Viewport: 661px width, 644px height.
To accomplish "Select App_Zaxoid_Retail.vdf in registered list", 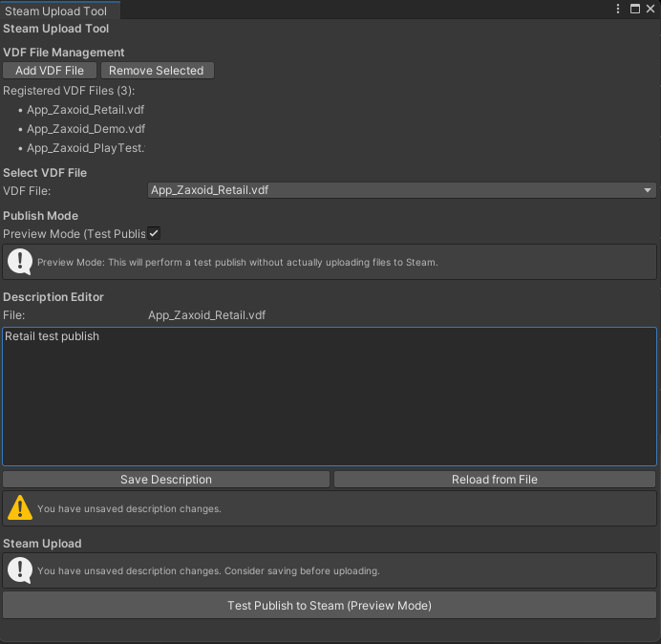I will pos(86,110).
